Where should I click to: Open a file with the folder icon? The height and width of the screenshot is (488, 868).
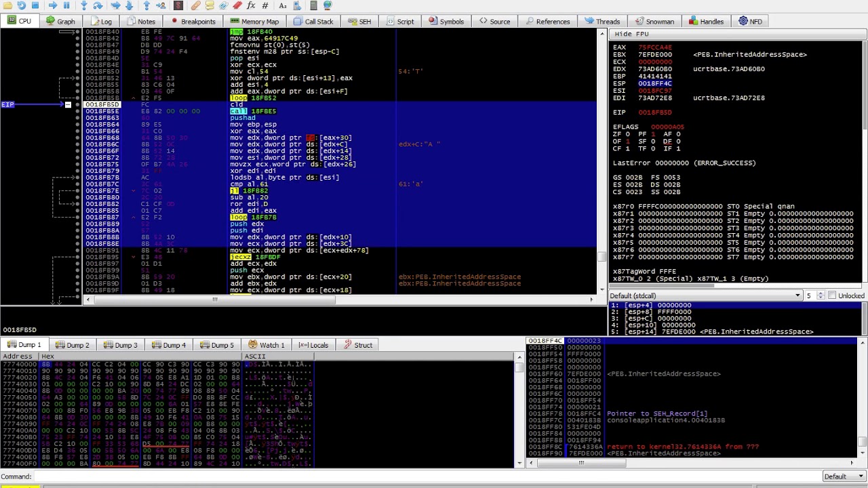coord(7,5)
